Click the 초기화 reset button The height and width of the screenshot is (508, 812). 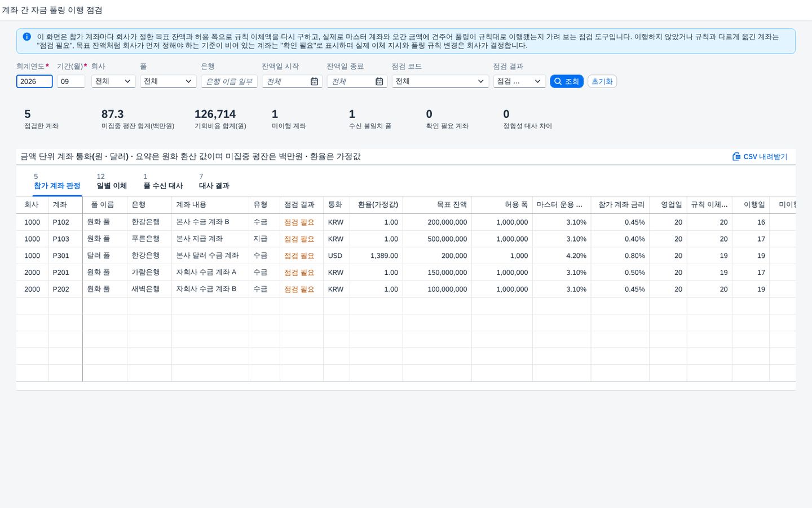602,81
